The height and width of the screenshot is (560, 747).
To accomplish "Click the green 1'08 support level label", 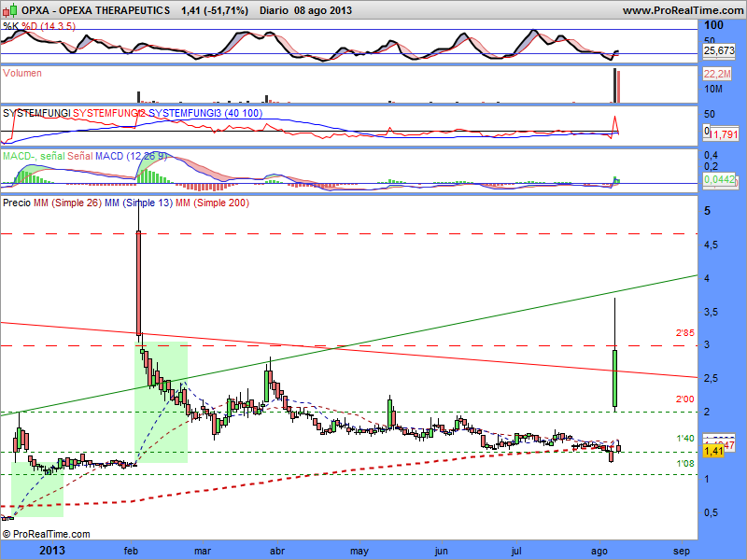I will [x=685, y=463].
